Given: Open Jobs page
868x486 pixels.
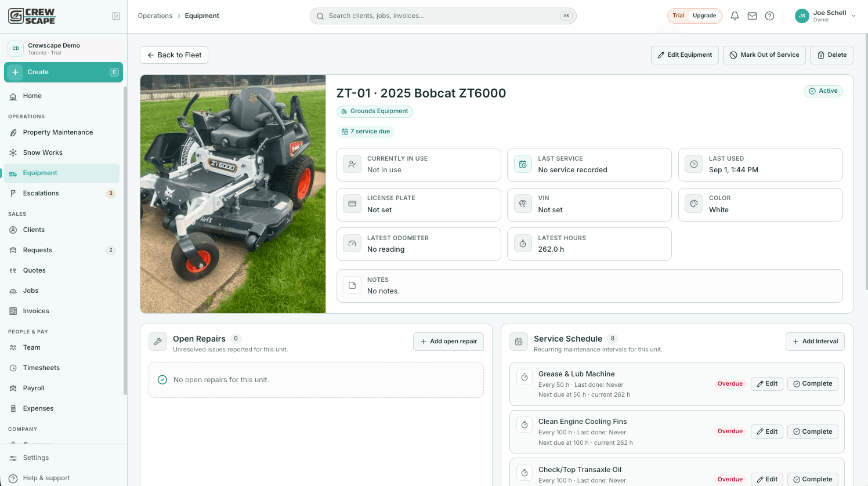Looking at the screenshot, I should pyautogui.click(x=62, y=291).
